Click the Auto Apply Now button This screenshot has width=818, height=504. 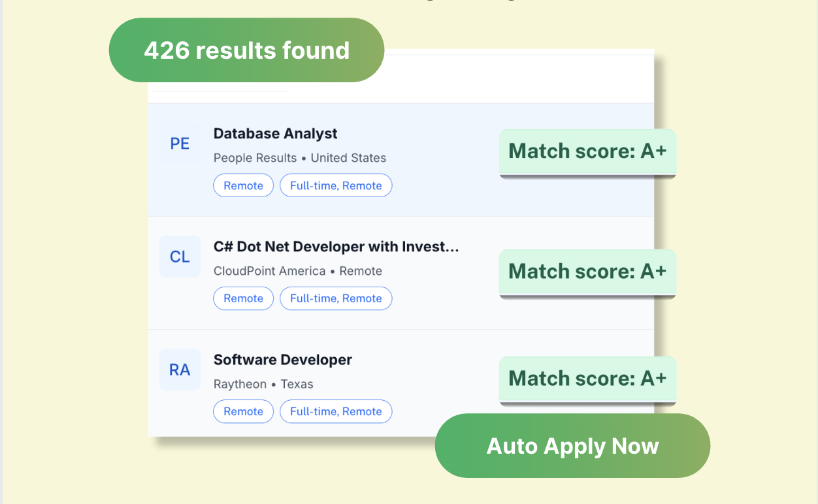[x=572, y=445]
